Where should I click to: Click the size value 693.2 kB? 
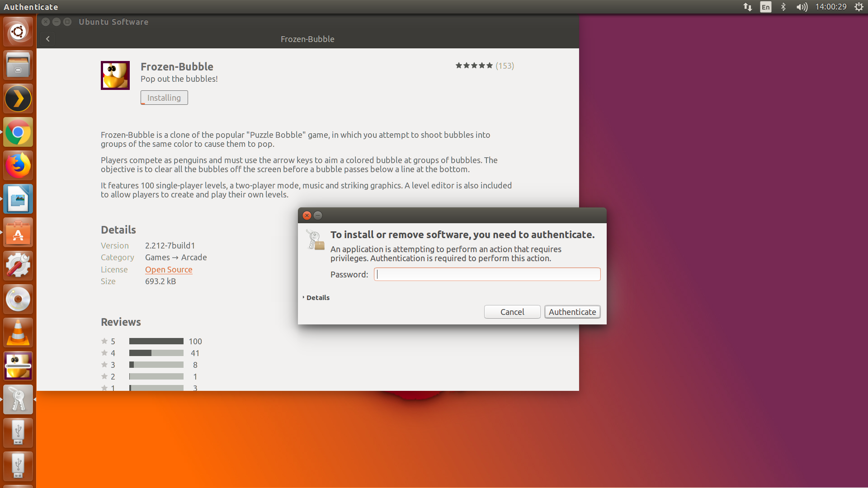(160, 281)
